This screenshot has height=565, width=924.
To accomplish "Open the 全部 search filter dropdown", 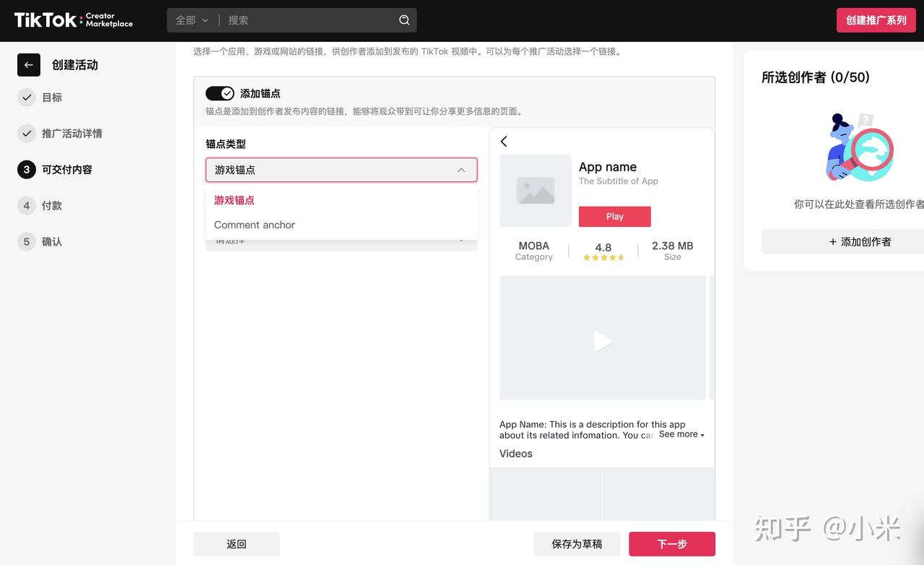I will [x=191, y=20].
